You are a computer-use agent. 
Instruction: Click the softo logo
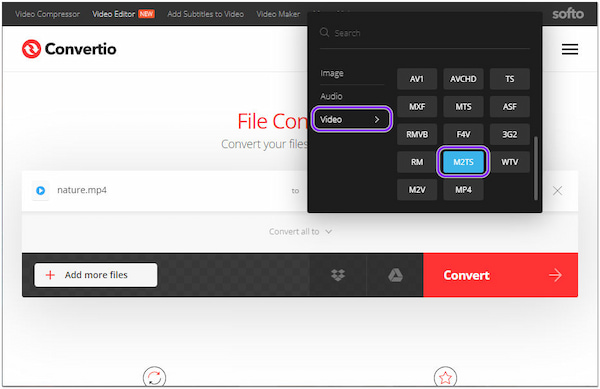(568, 14)
